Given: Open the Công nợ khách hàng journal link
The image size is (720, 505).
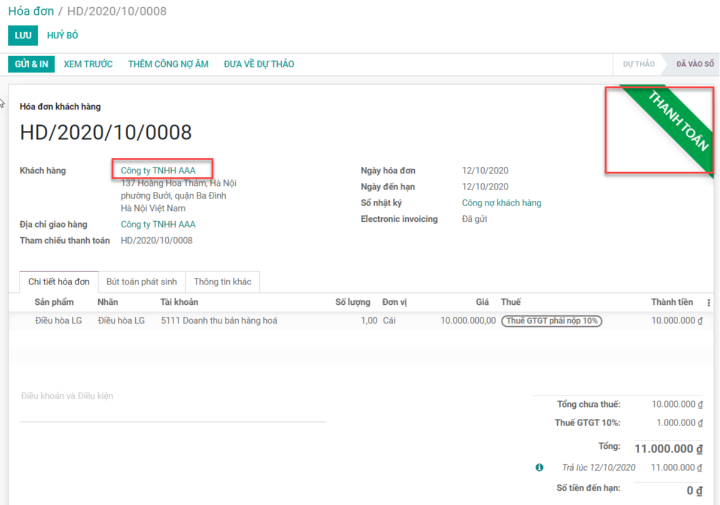Looking at the screenshot, I should coord(501,203).
